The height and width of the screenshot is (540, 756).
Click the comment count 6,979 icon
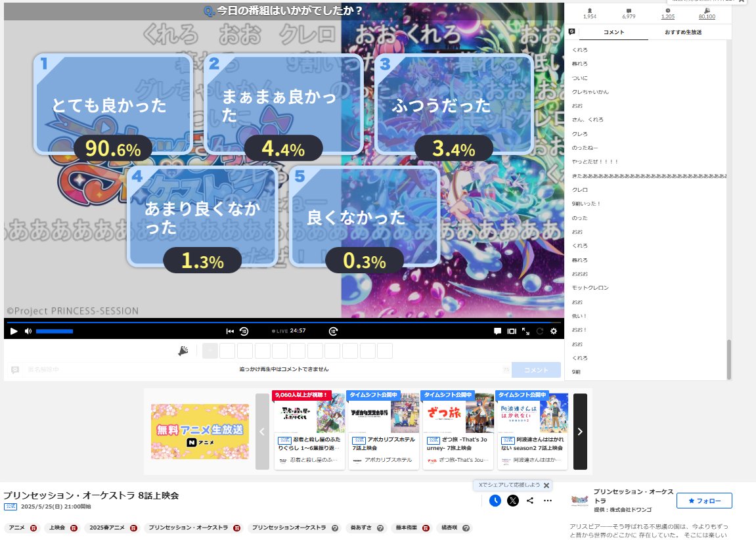click(x=629, y=11)
